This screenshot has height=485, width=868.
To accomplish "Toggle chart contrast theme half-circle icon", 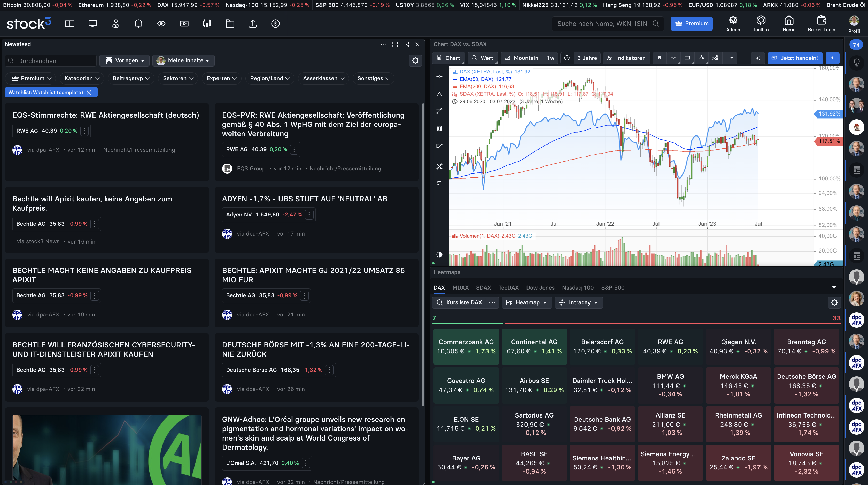I will click(439, 255).
